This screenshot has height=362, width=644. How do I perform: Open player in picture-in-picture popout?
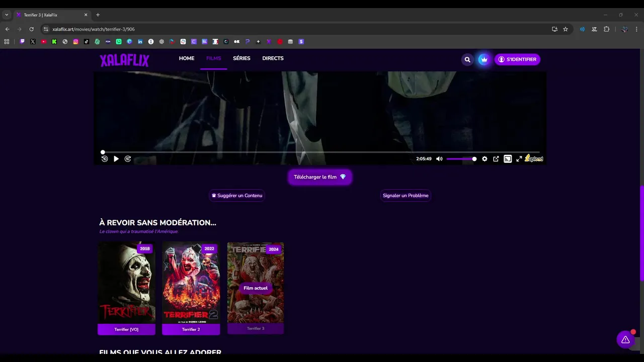pos(496,159)
